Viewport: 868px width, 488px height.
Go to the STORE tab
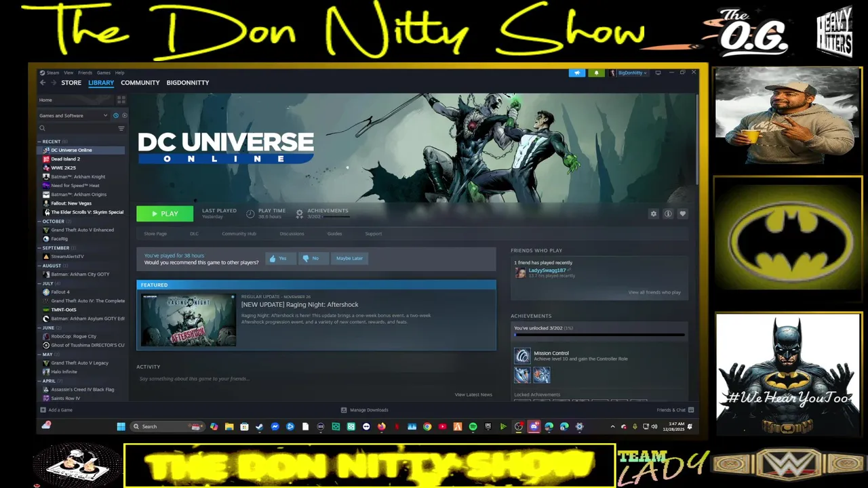(71, 83)
